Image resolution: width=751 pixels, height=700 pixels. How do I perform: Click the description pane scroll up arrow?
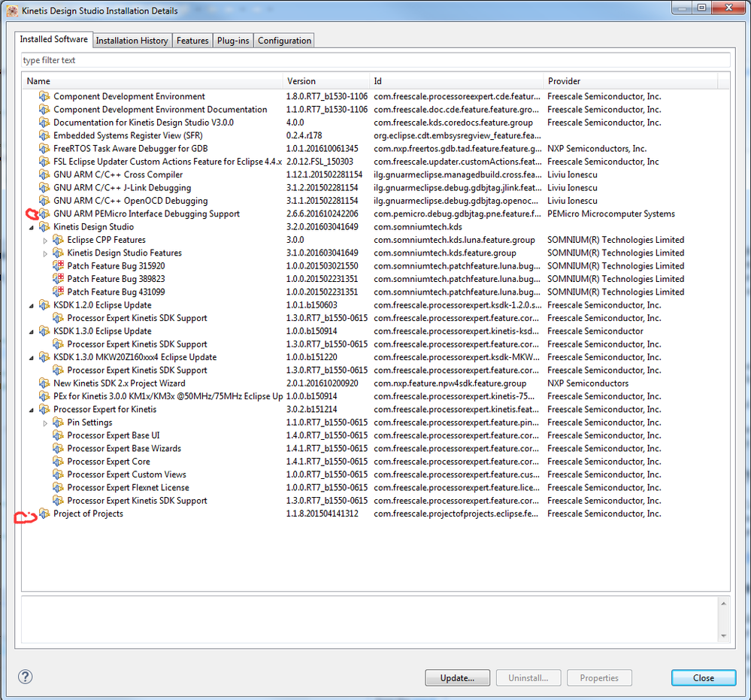tap(723, 604)
